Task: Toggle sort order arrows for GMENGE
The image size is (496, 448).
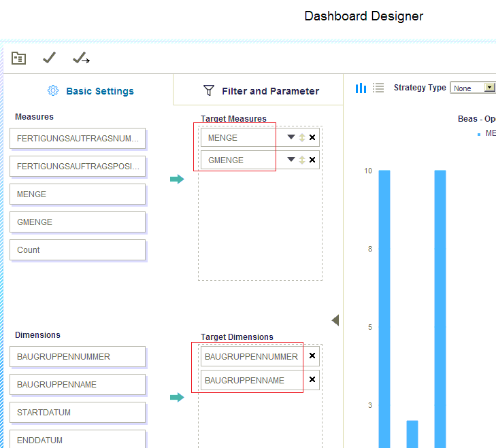Action: [302, 160]
